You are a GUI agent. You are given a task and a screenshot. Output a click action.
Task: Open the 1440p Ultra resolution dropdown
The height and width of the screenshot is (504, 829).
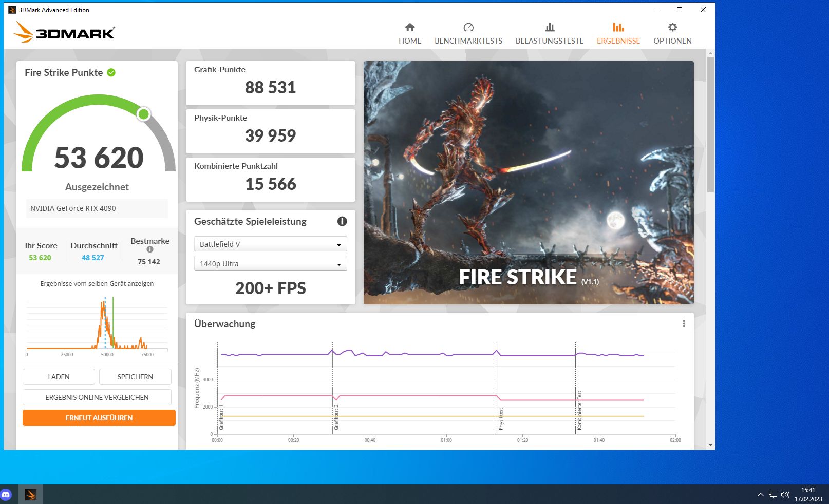[271, 263]
